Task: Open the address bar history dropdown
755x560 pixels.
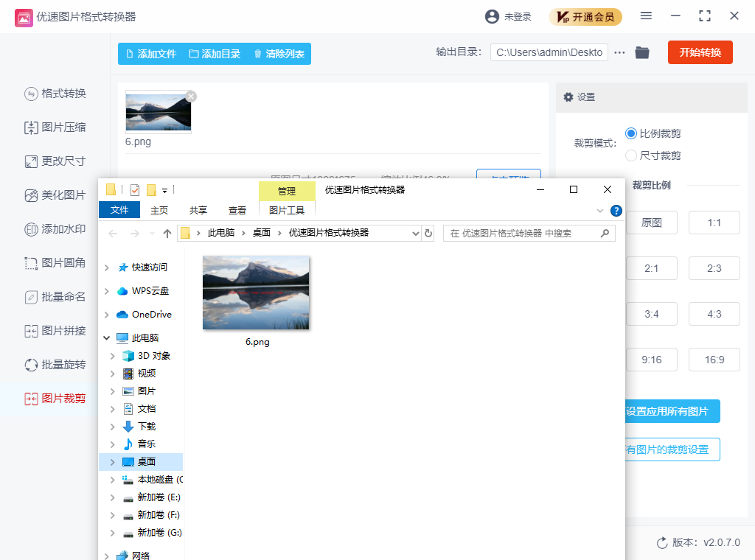Action: coord(416,234)
